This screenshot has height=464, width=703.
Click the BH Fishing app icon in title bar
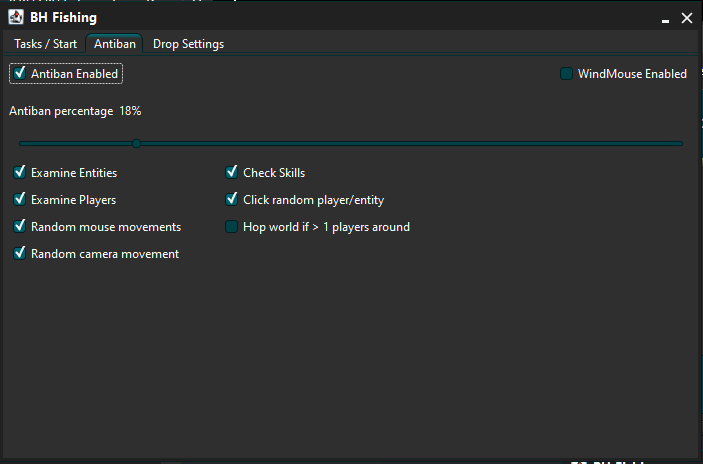point(16,17)
